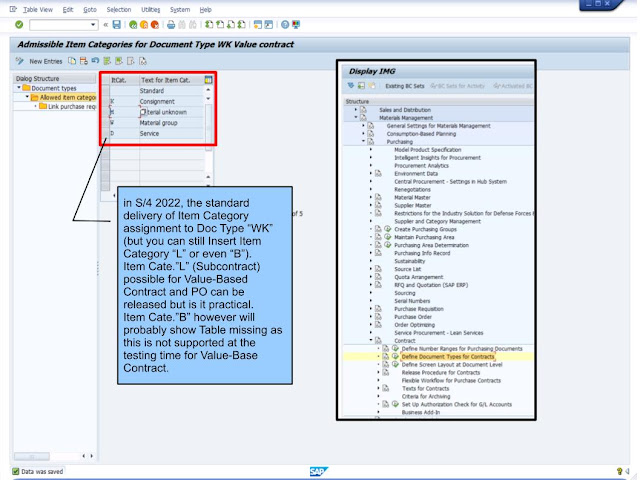Click the Print icon in toolbar
The width and height of the screenshot is (640, 480).
(171, 25)
